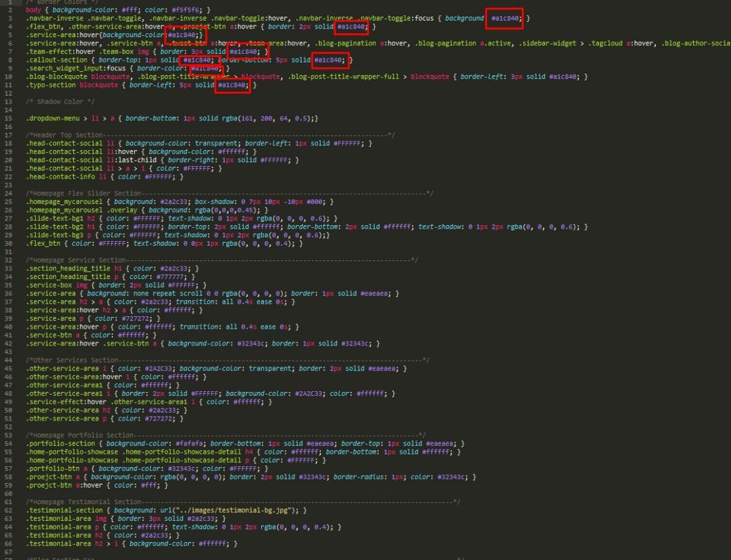Click line number 23 in the gutter

9,185
